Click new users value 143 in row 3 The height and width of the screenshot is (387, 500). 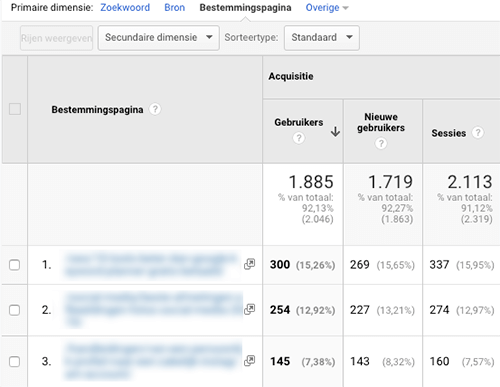coord(359,361)
